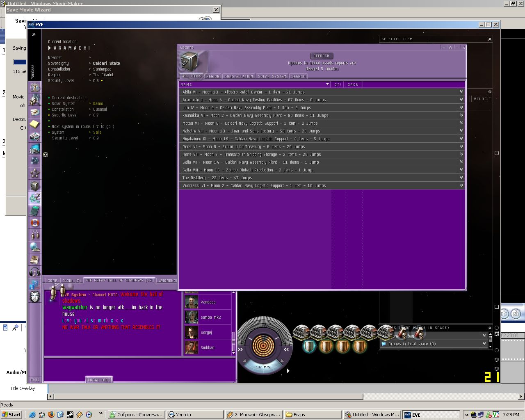Click the Start button on the taskbar
Image resolution: width=525 pixels, height=420 pixels.
tap(11, 415)
